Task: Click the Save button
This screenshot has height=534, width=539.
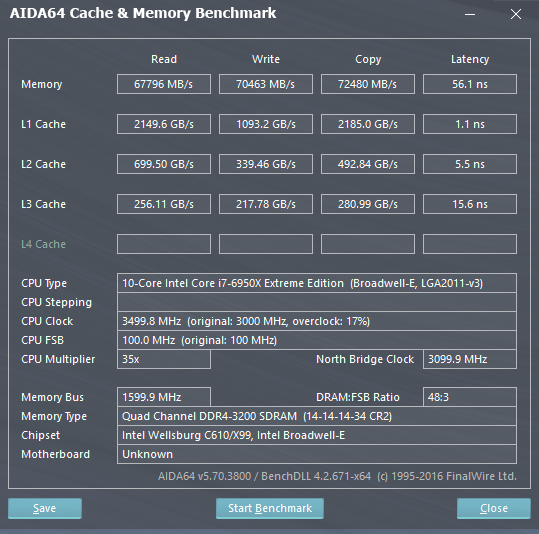Action: 45,508
